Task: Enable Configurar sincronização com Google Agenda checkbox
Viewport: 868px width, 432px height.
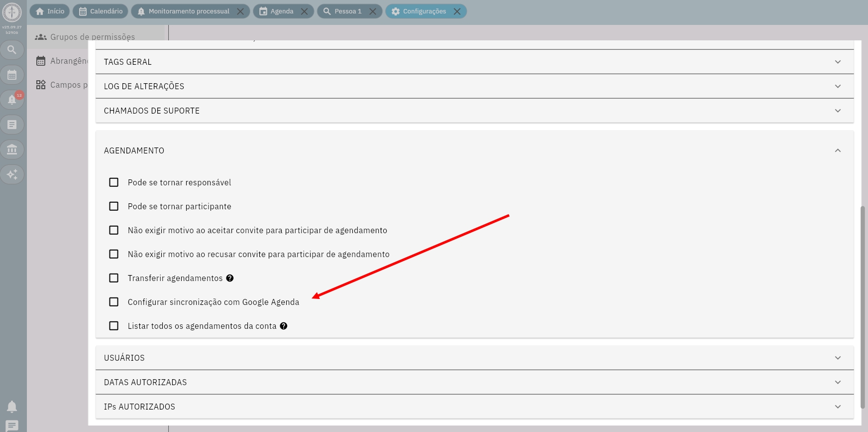Action: tap(114, 302)
